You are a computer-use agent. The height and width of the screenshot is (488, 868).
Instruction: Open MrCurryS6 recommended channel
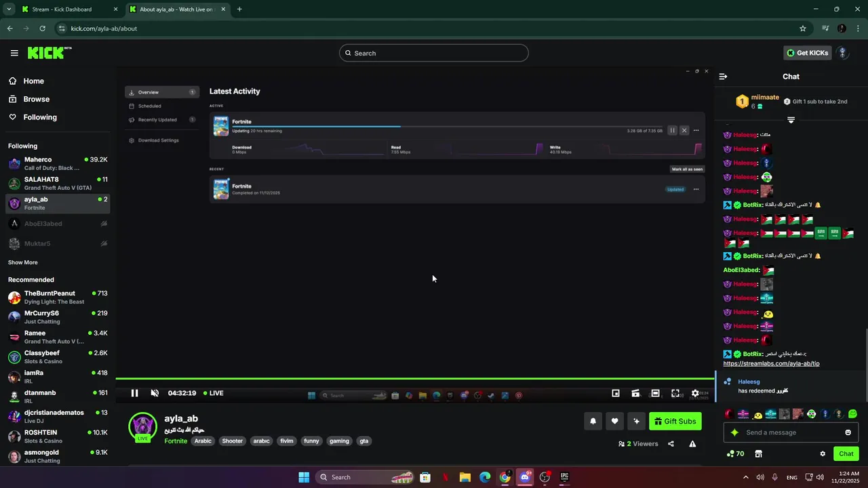click(x=58, y=317)
